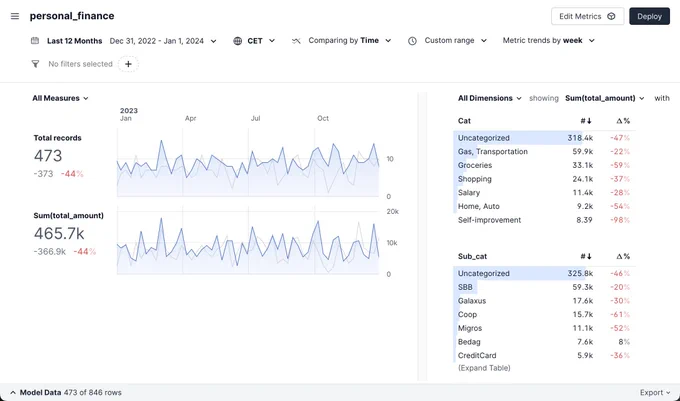The height and width of the screenshot is (401, 680).
Task: Select the Shopping category row
Action: point(544,179)
